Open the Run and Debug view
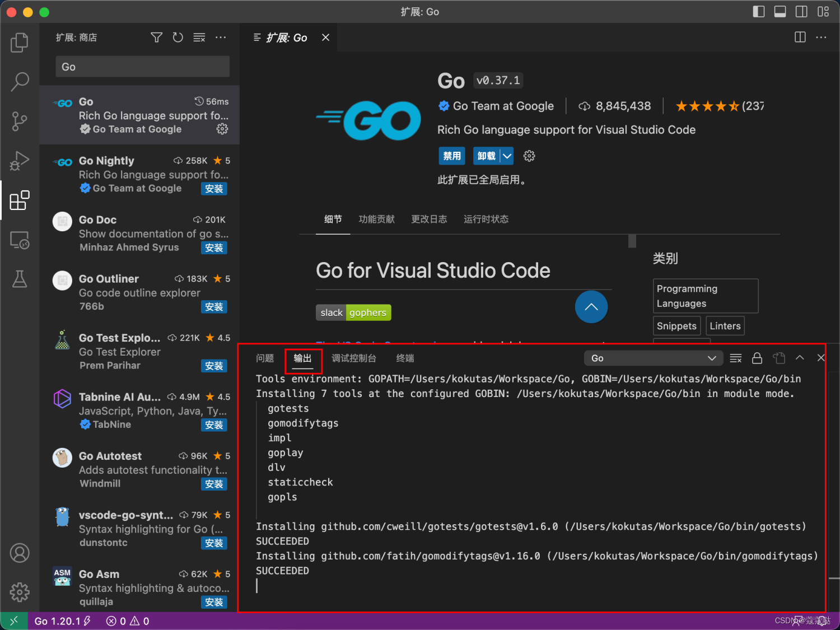This screenshot has width=840, height=630. click(x=20, y=161)
